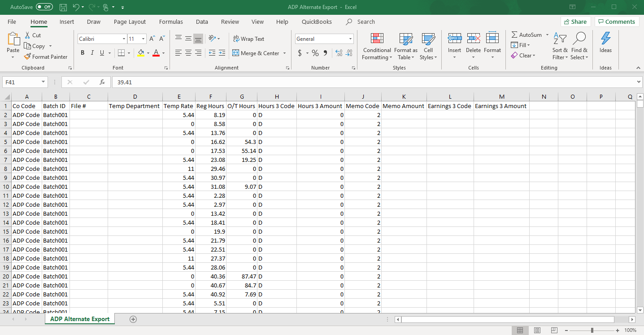Apply Percent Style format
Viewport: 644px width, 335px height.
(x=315, y=53)
